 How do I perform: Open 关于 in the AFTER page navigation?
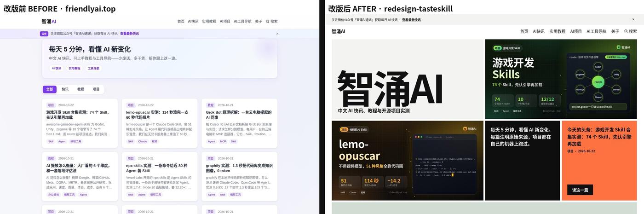615,31
